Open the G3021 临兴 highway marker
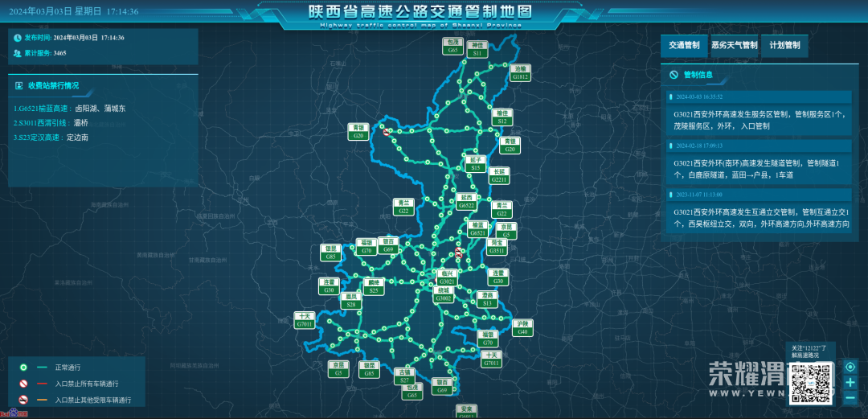 (x=447, y=278)
